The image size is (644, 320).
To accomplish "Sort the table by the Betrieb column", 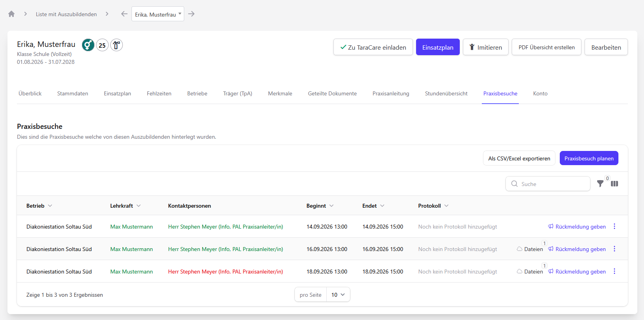I will [39, 206].
